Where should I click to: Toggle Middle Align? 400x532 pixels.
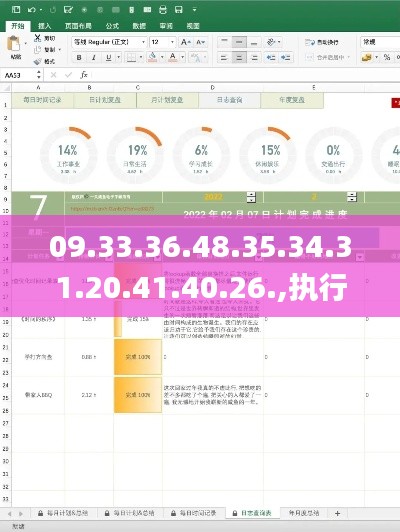point(239,42)
